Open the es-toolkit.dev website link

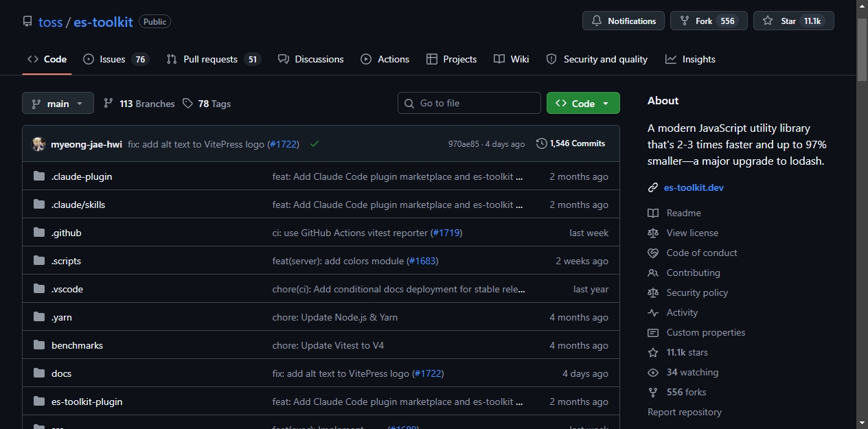point(694,187)
